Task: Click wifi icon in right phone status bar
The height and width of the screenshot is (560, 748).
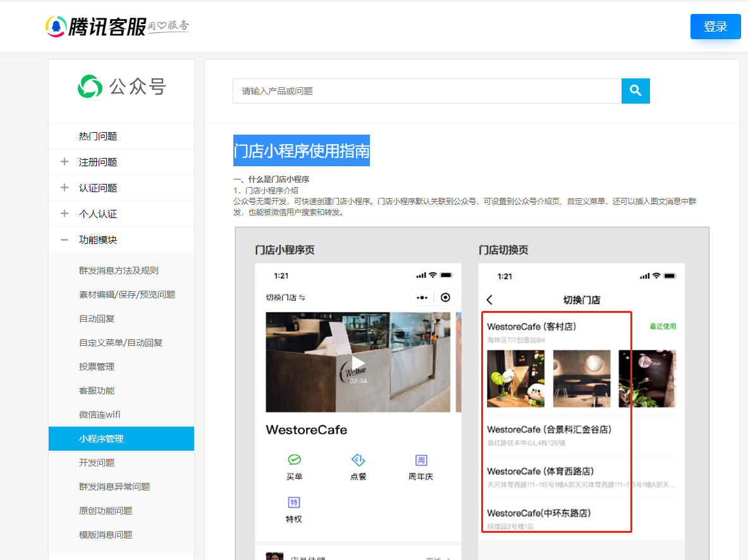Action: pyautogui.click(x=656, y=276)
